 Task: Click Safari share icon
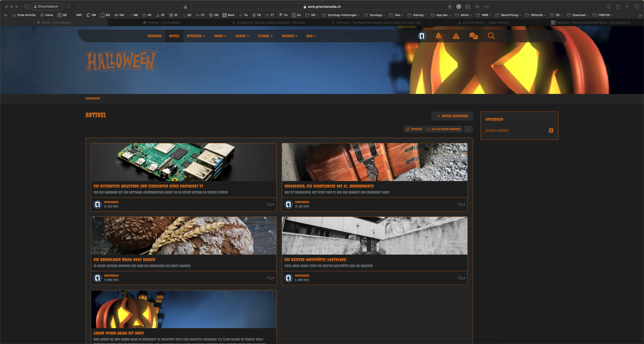click(618, 7)
